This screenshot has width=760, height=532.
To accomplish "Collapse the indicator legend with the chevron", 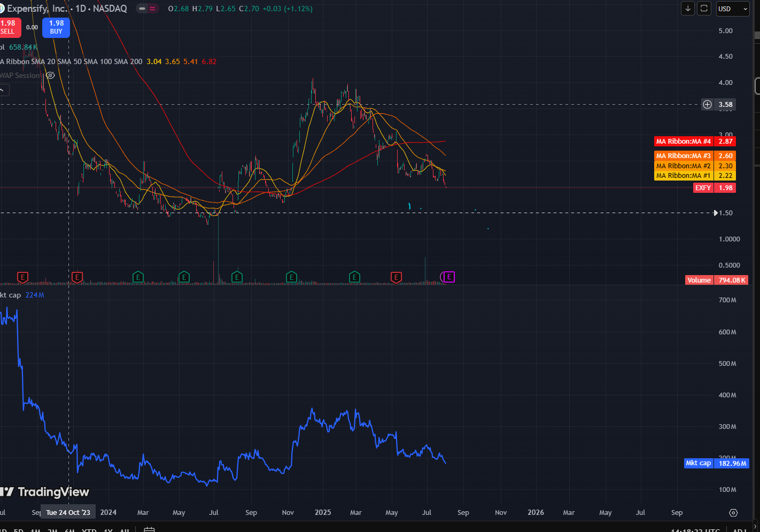I will (2, 90).
